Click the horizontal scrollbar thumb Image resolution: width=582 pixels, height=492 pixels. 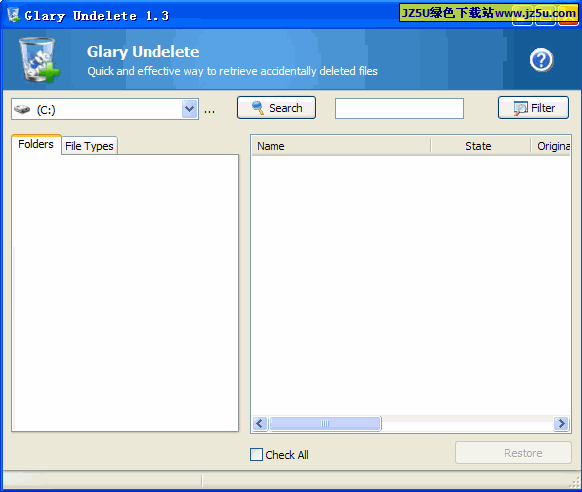[325, 423]
